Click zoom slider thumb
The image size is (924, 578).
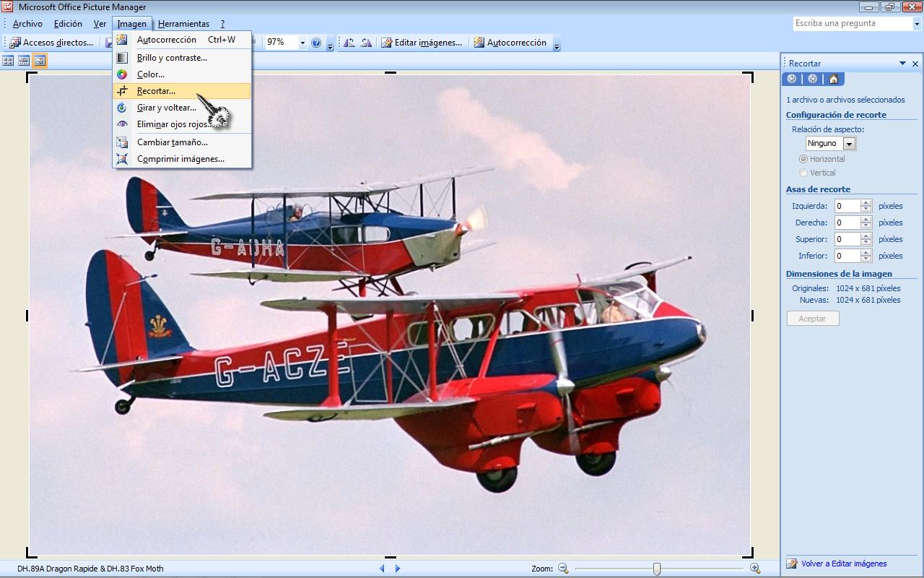657,569
